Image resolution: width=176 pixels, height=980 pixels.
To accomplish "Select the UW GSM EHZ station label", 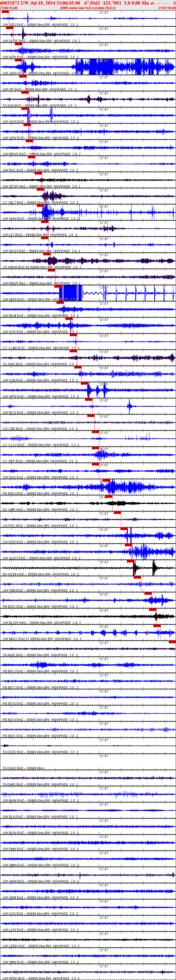I will pyautogui.click(x=40, y=898).
